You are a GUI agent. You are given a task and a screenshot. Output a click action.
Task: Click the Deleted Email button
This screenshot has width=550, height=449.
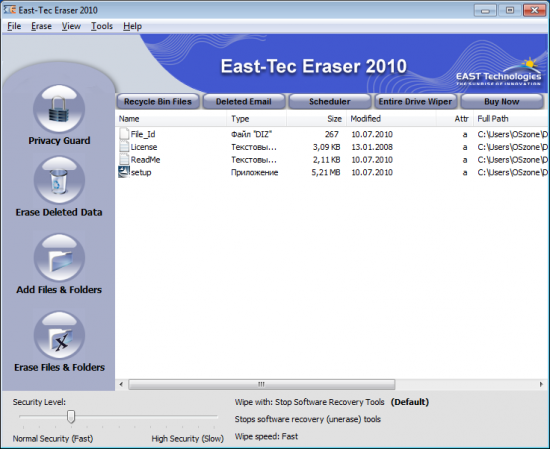tap(243, 102)
